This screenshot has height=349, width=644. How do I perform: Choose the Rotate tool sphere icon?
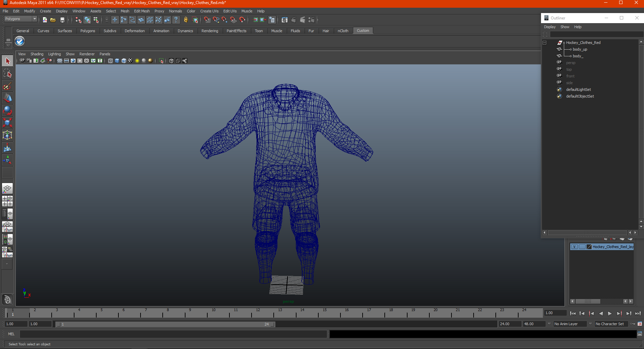point(7,110)
